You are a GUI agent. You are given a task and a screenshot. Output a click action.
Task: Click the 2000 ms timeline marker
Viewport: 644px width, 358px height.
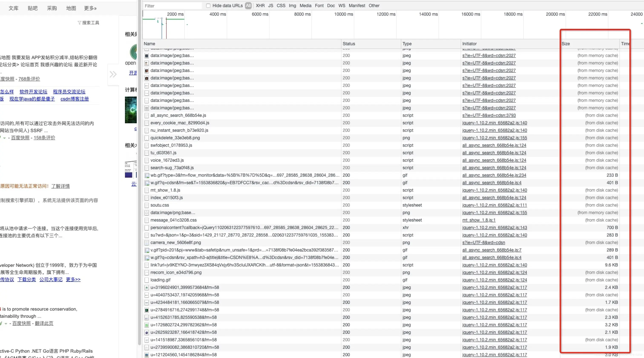(x=175, y=14)
